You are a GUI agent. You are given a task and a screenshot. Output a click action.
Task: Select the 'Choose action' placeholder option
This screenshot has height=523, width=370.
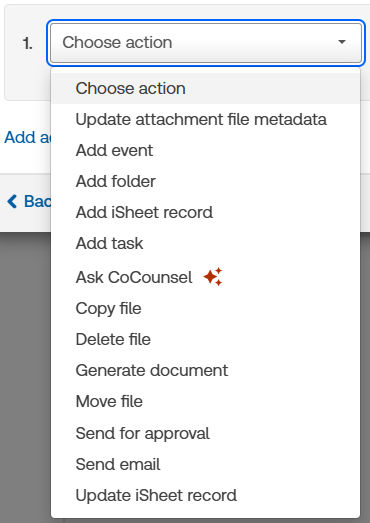[206, 88]
